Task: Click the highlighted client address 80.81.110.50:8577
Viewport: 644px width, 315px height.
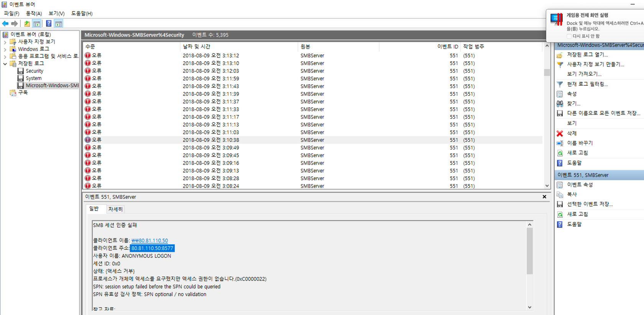Action: [152, 248]
